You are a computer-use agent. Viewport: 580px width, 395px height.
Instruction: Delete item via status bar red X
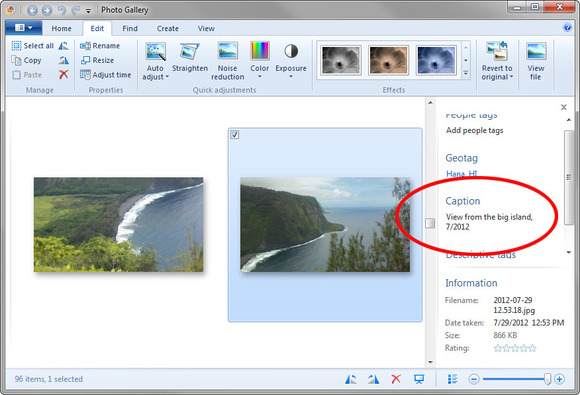[396, 379]
